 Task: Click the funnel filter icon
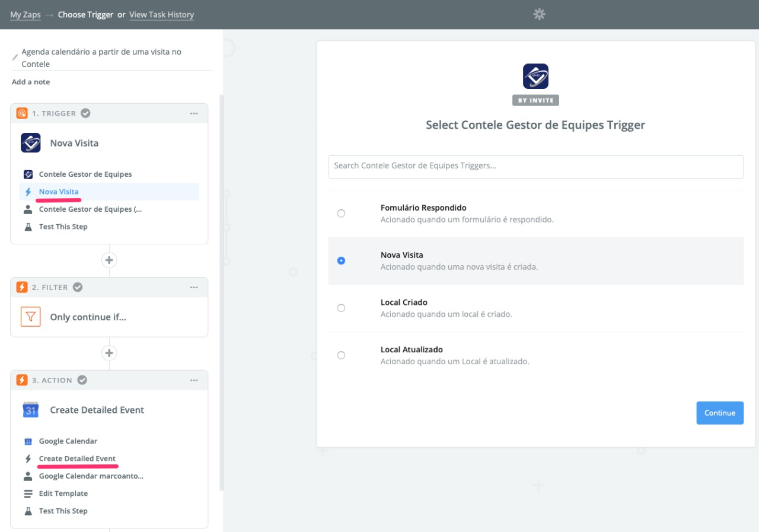point(31,317)
